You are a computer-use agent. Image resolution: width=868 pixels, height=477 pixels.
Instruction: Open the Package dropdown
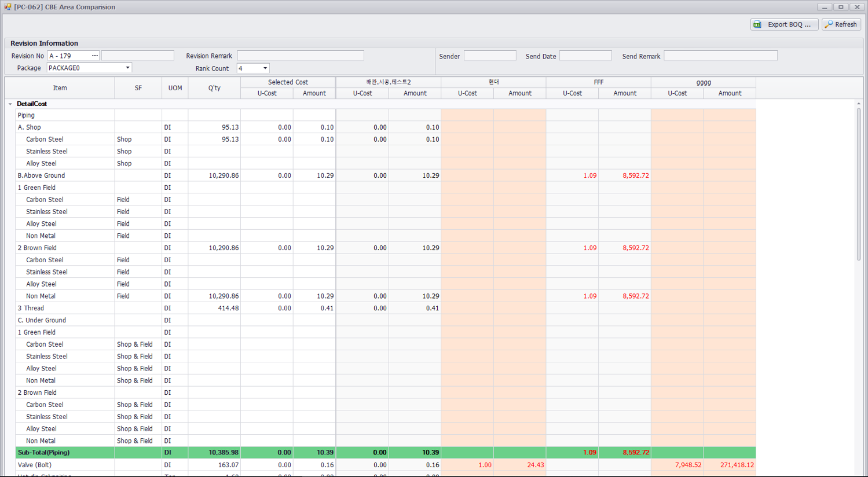(127, 68)
